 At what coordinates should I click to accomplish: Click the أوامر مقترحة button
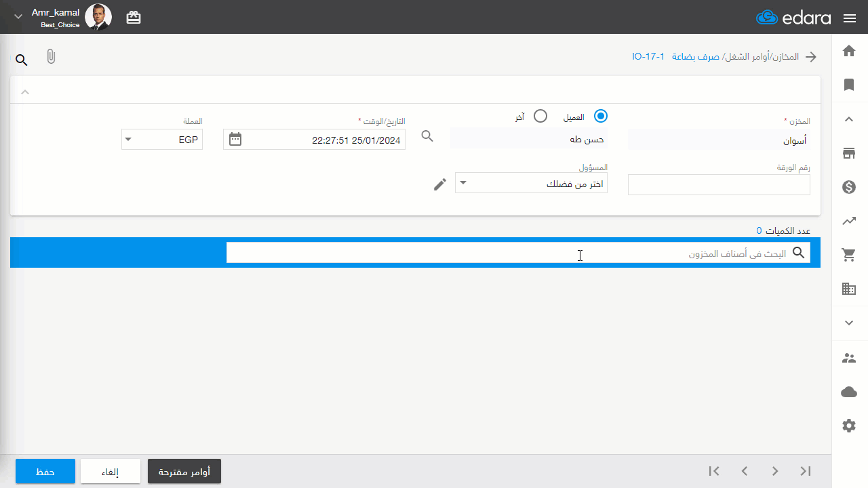(184, 471)
